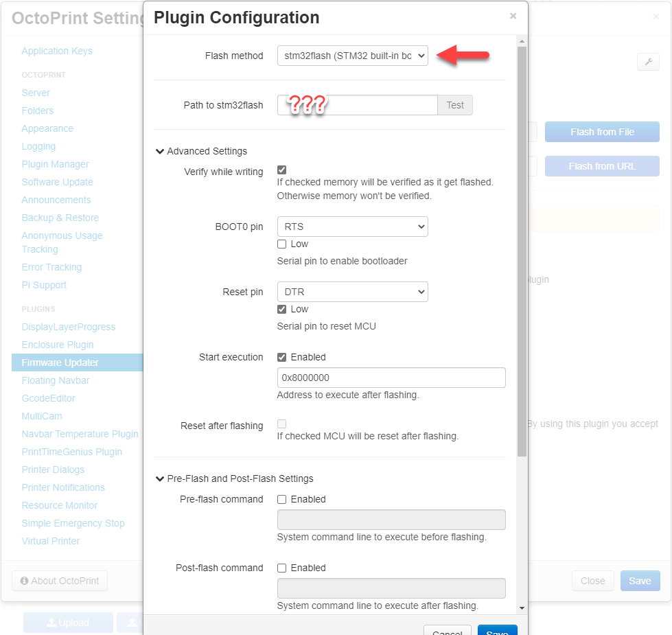Uncheck the Verify while writing checkbox
Screen dimensions: 672x635
coord(281,170)
